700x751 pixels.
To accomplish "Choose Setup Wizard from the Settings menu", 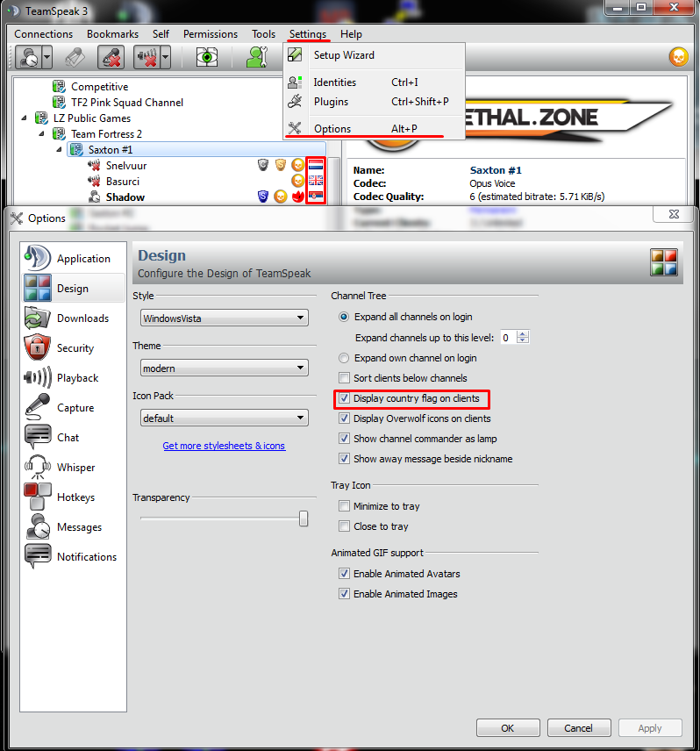I will coord(374,55).
